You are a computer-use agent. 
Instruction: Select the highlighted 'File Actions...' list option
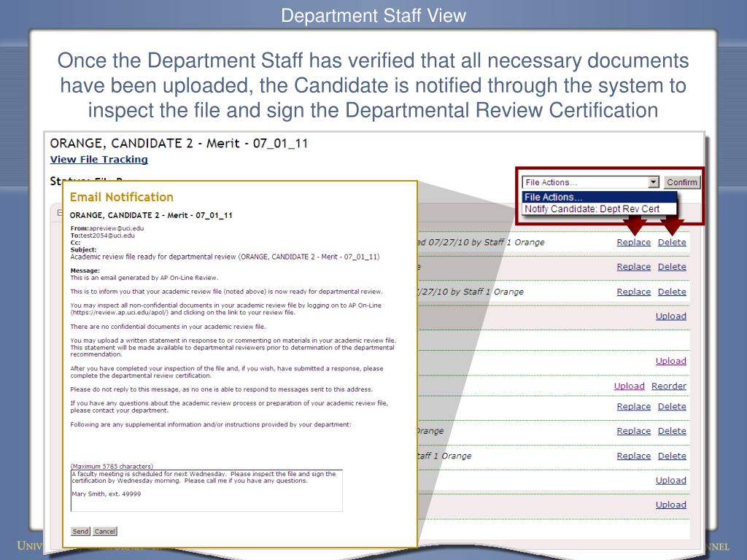pyautogui.click(x=600, y=197)
